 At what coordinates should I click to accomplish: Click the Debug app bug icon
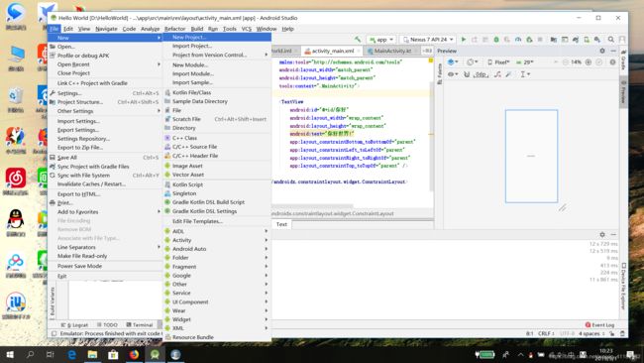(496, 40)
